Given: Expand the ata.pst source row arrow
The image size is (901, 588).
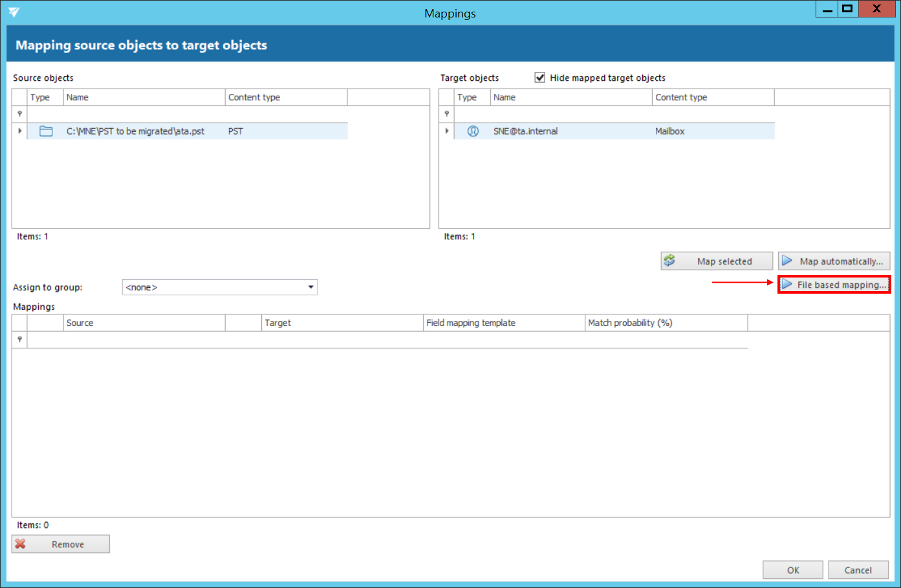Looking at the screenshot, I should tap(19, 131).
